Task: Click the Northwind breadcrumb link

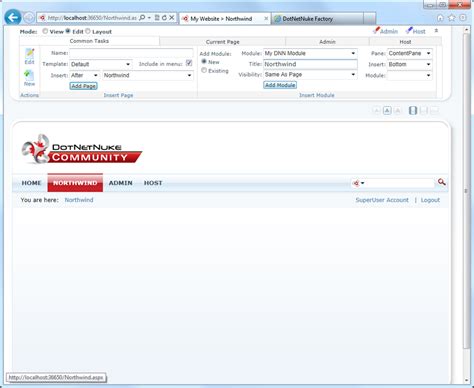Action: (79, 200)
